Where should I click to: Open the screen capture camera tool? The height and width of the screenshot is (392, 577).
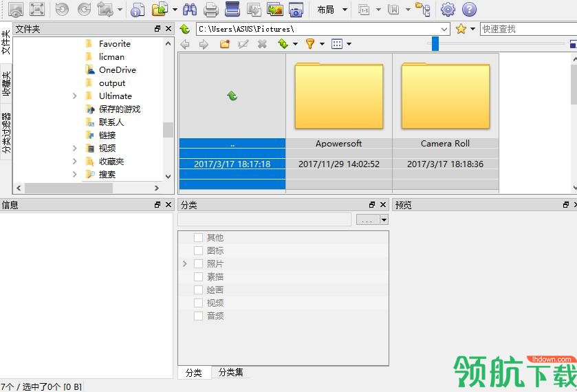[x=296, y=10]
